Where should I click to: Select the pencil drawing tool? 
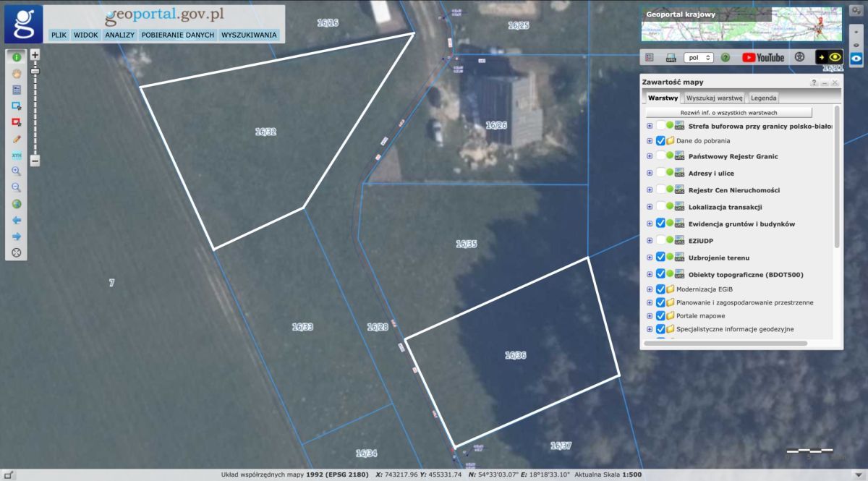16,139
